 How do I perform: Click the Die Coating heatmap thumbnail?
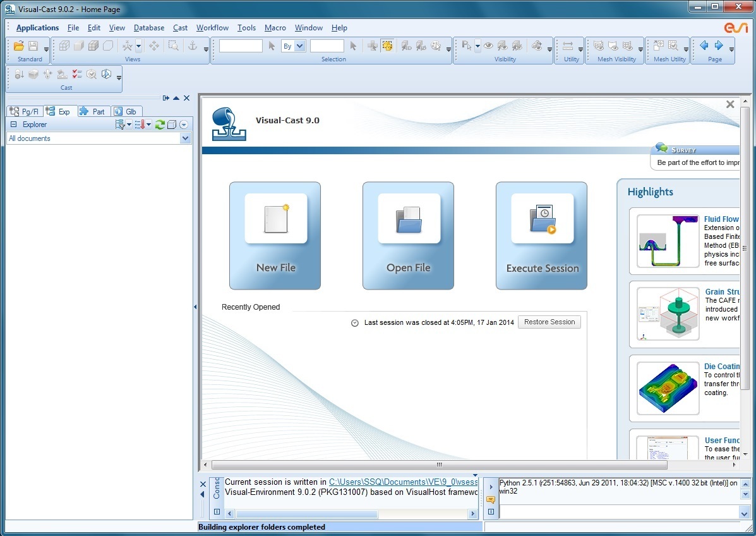[668, 388]
